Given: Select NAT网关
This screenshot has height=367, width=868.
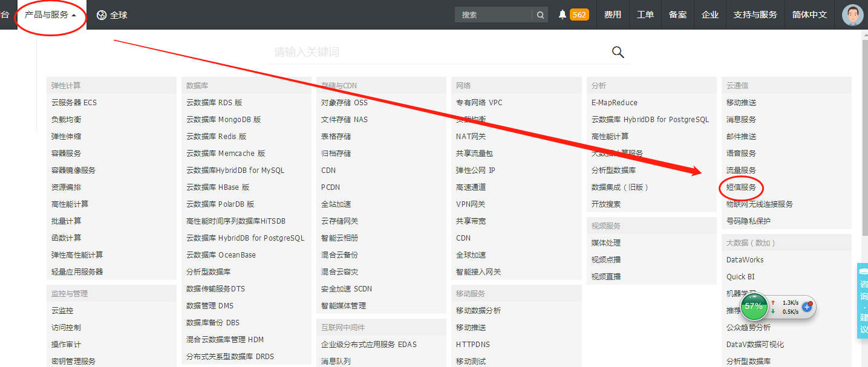Looking at the screenshot, I should click(471, 137).
